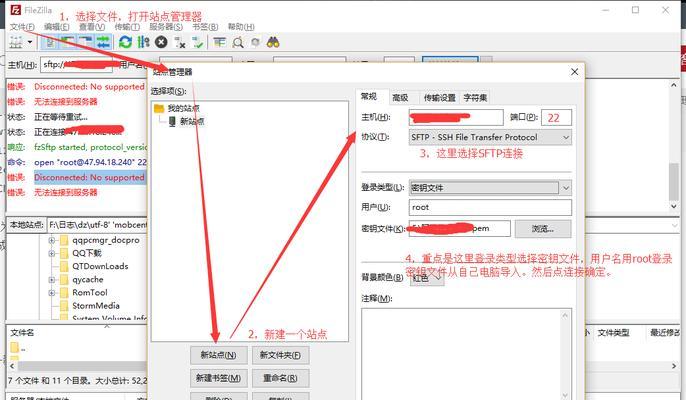Switch to the 高级 tab
The height and width of the screenshot is (400, 686).
coord(400,98)
